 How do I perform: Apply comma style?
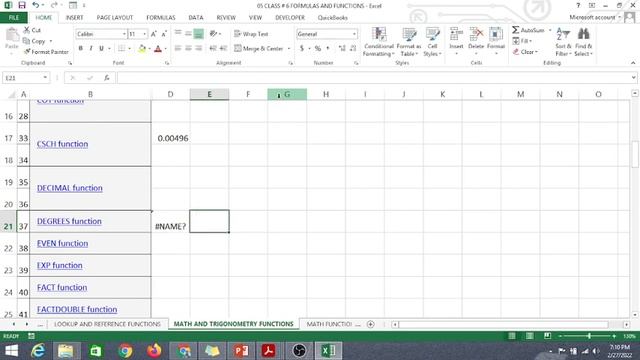coord(328,49)
